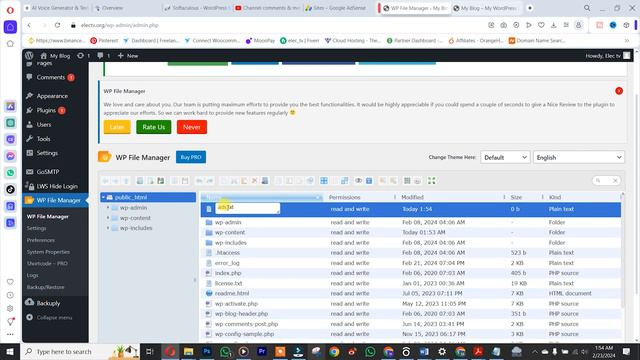
Task: Open Photoshop from the Windows taskbar
Action: click(207, 351)
